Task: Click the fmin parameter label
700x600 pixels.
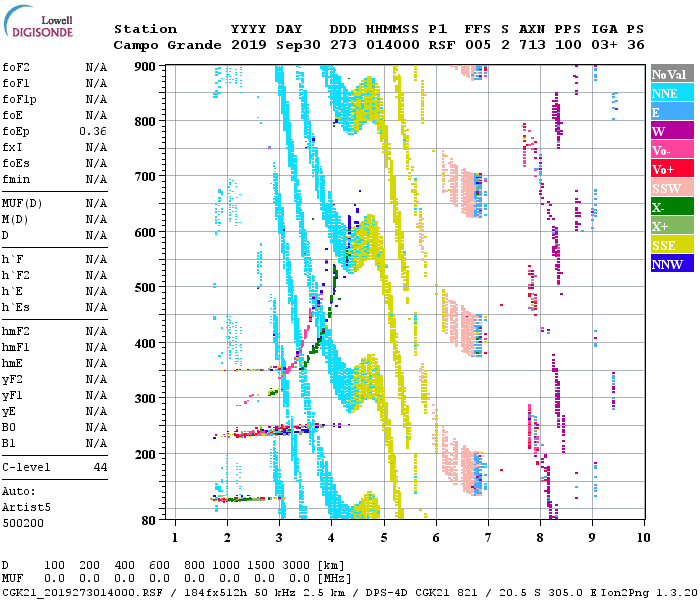Action: pos(16,179)
